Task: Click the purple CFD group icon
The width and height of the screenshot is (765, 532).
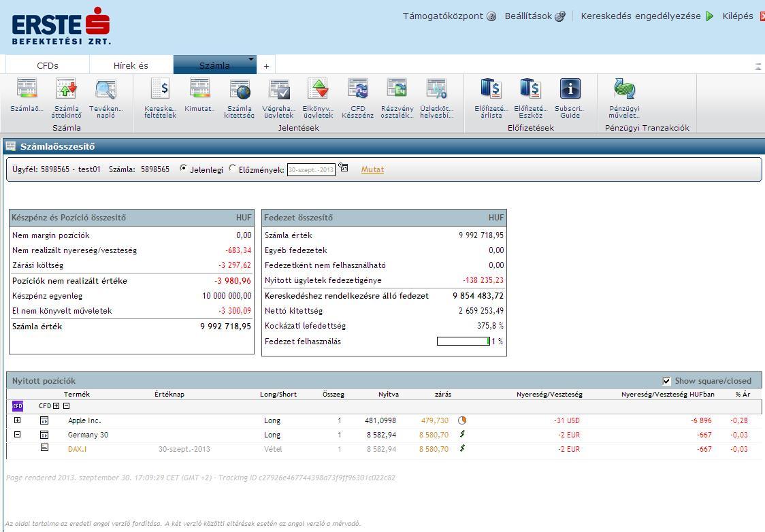Action: (x=18, y=405)
